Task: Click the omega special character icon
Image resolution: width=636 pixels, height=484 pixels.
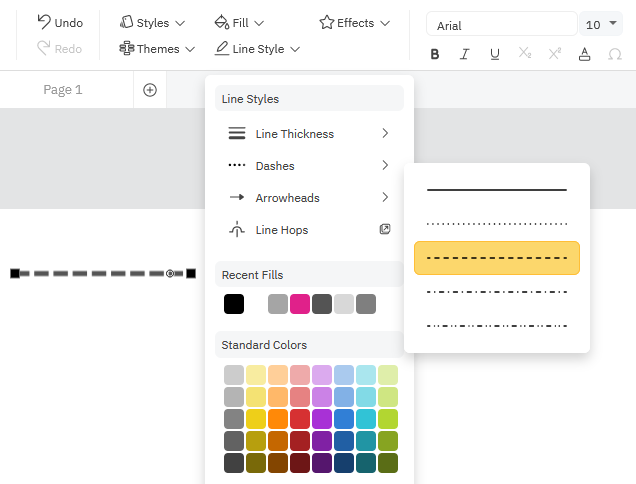Action: tap(615, 54)
